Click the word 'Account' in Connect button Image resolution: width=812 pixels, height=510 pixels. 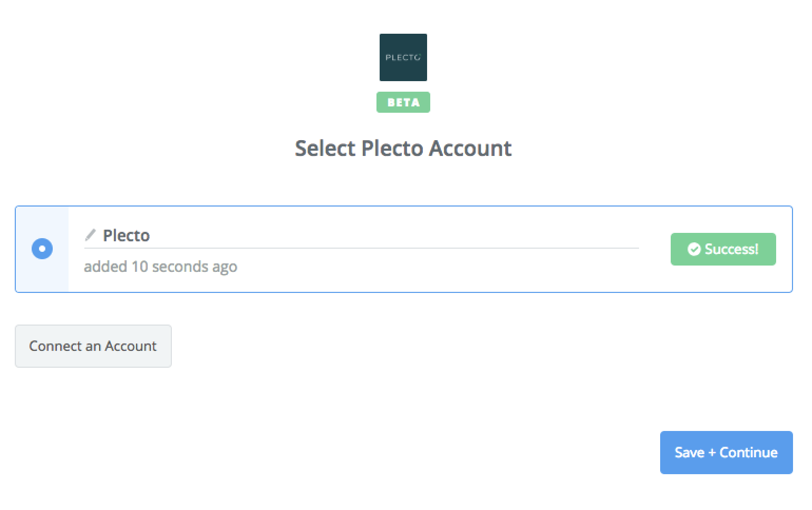(131, 346)
